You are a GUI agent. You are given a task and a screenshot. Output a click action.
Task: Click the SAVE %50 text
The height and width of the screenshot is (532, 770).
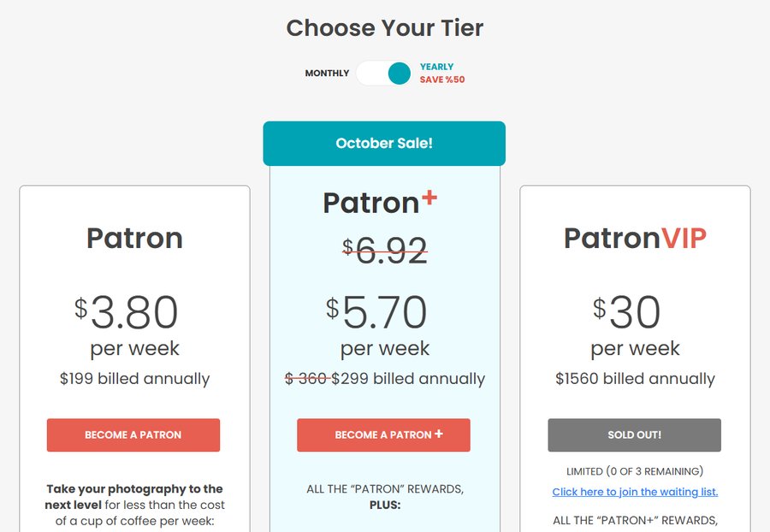tap(442, 80)
